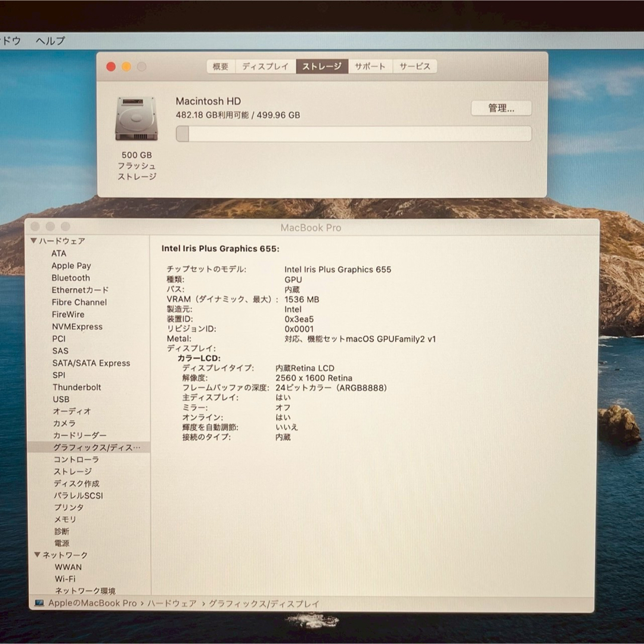
Task: Click the カラーLCD heading
Action: click(x=199, y=358)
